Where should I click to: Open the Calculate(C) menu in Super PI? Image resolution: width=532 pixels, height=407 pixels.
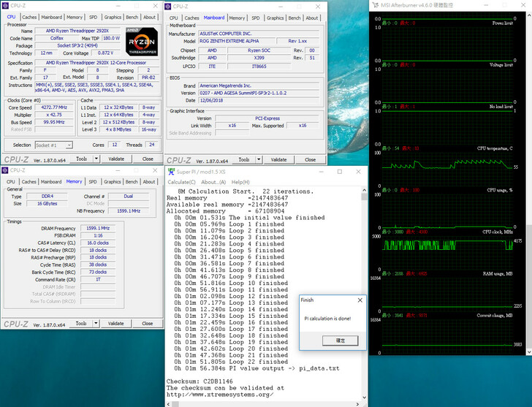(x=181, y=182)
